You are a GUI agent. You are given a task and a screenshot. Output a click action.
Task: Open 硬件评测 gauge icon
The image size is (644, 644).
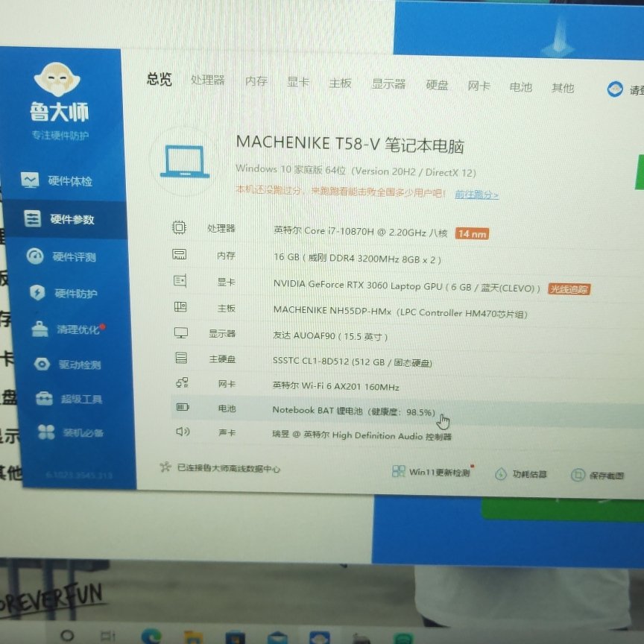(35, 256)
